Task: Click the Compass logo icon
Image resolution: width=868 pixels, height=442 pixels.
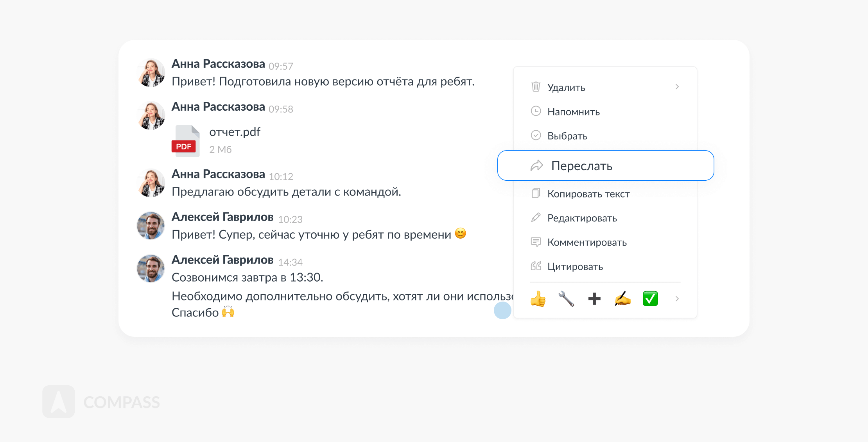Action: (x=59, y=402)
